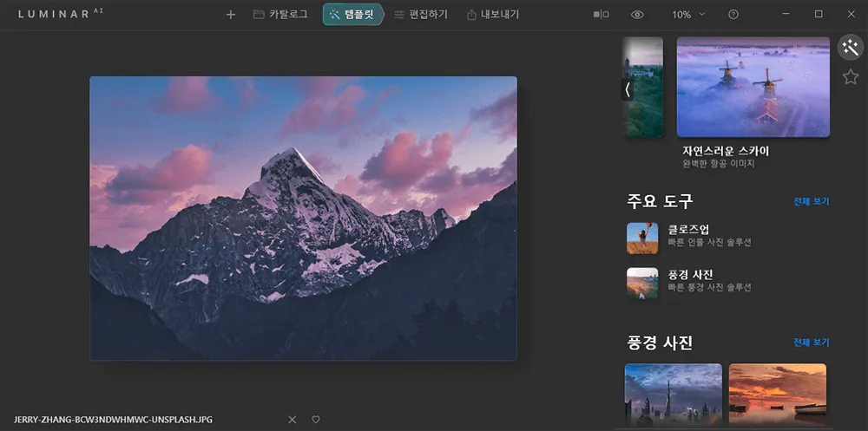Toggle the heart favorite for the photo
The height and width of the screenshot is (431, 868).
[x=316, y=420]
